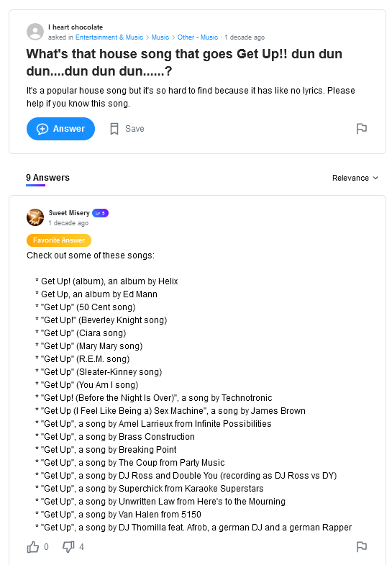Click the Technotronic song line in answer
The height and width of the screenshot is (565, 392).
pyautogui.click(x=154, y=398)
